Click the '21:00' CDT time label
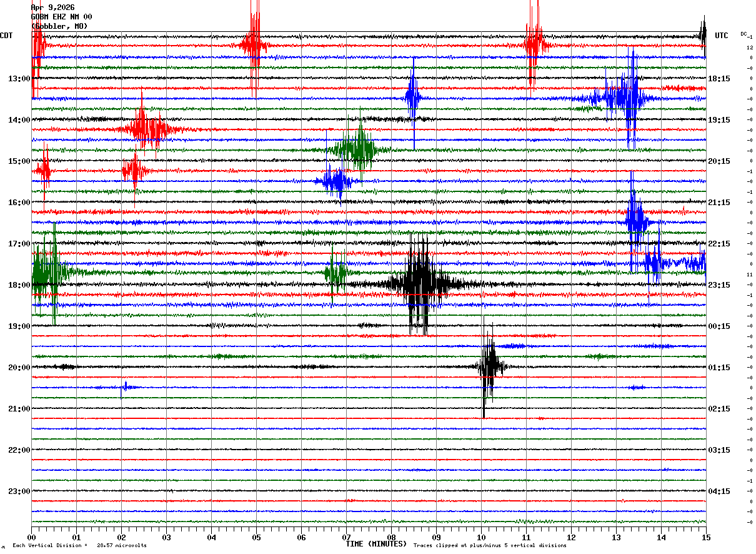The height and width of the screenshot is (554, 756). pos(19,409)
